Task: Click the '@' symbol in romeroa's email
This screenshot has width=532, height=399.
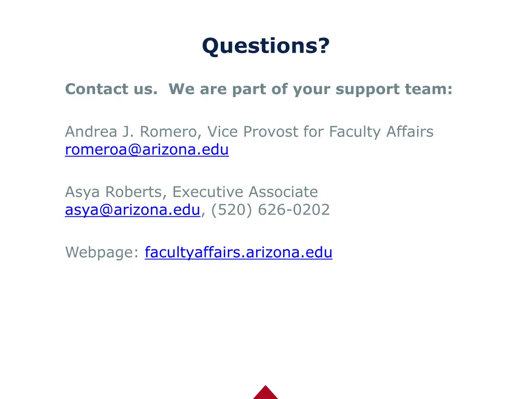Action: click(135, 150)
